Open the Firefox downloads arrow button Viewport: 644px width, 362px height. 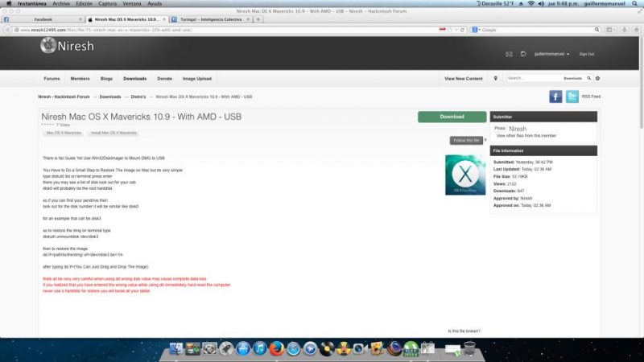tap(625, 30)
